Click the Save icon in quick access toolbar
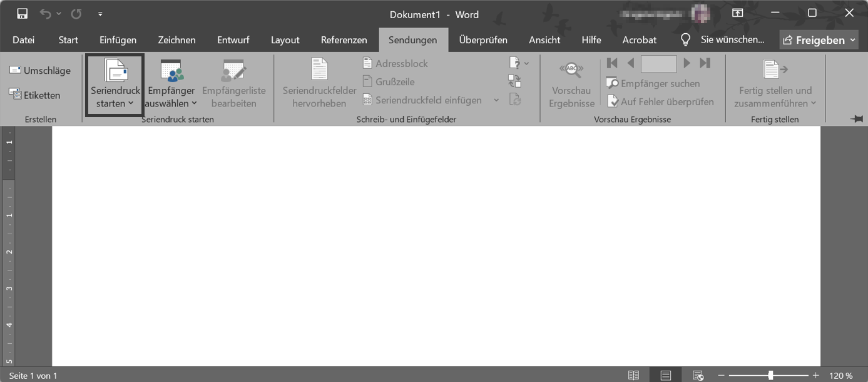Image resolution: width=868 pixels, height=382 pixels. pyautogui.click(x=23, y=13)
